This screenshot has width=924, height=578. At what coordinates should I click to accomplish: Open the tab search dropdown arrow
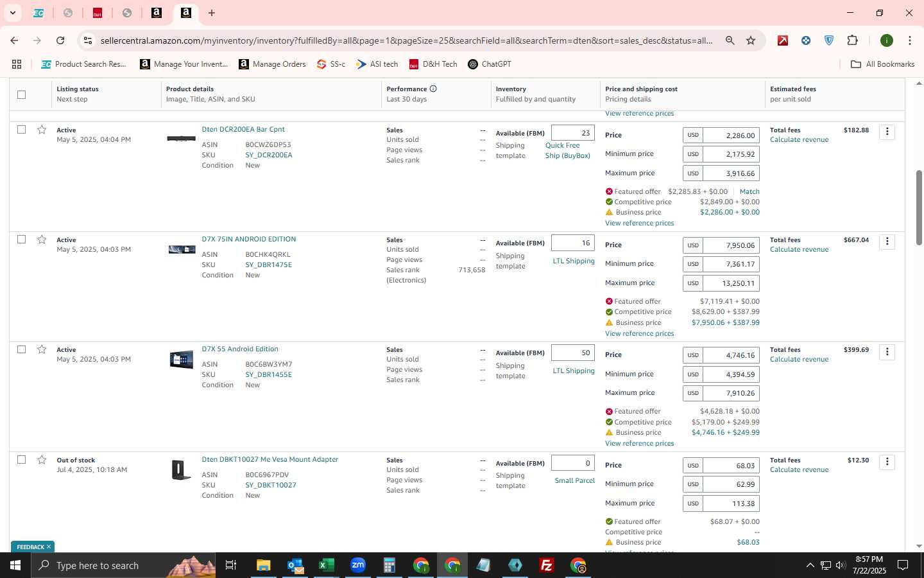pyautogui.click(x=12, y=13)
